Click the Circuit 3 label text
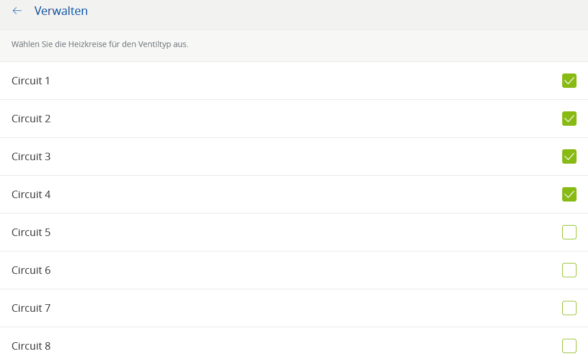The image size is (588, 364). [x=31, y=157]
